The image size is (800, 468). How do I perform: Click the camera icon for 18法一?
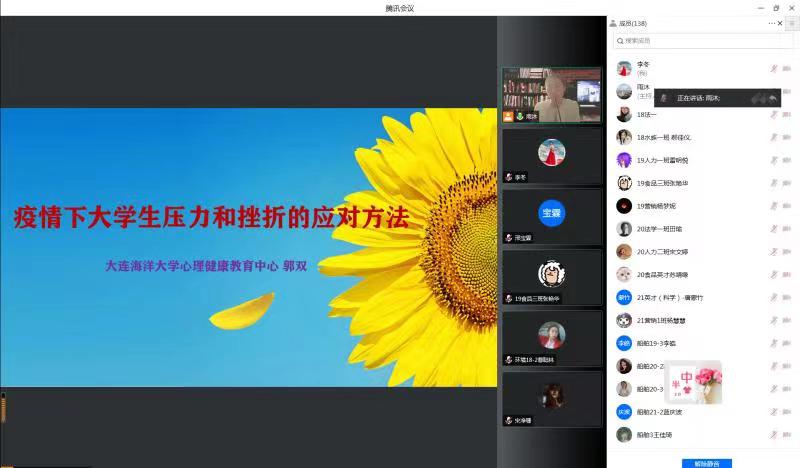788,114
